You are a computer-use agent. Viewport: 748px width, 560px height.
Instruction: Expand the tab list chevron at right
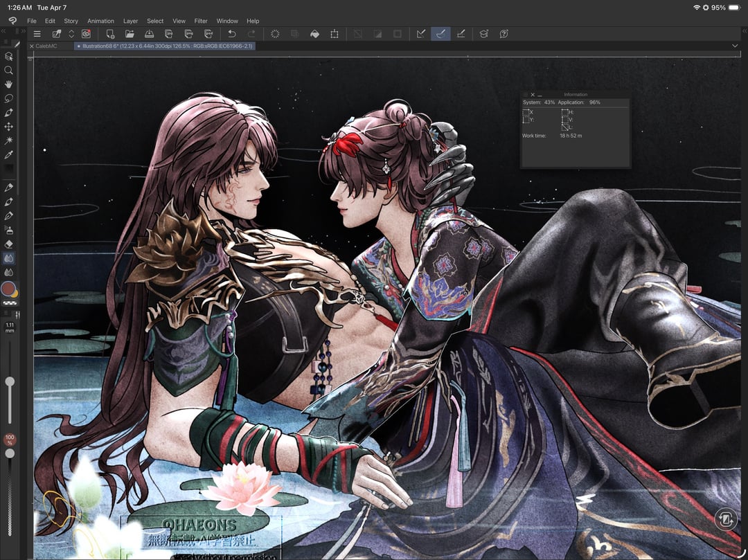[735, 46]
